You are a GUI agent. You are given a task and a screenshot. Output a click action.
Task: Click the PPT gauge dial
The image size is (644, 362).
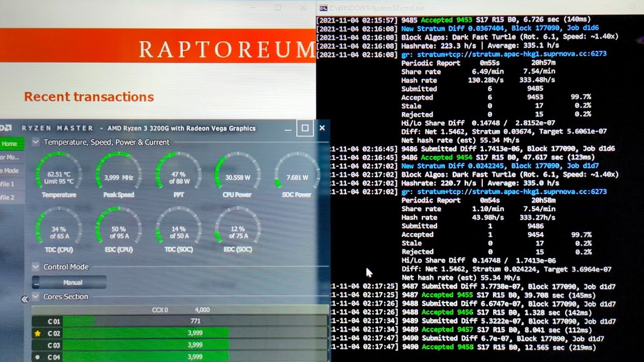(x=179, y=174)
